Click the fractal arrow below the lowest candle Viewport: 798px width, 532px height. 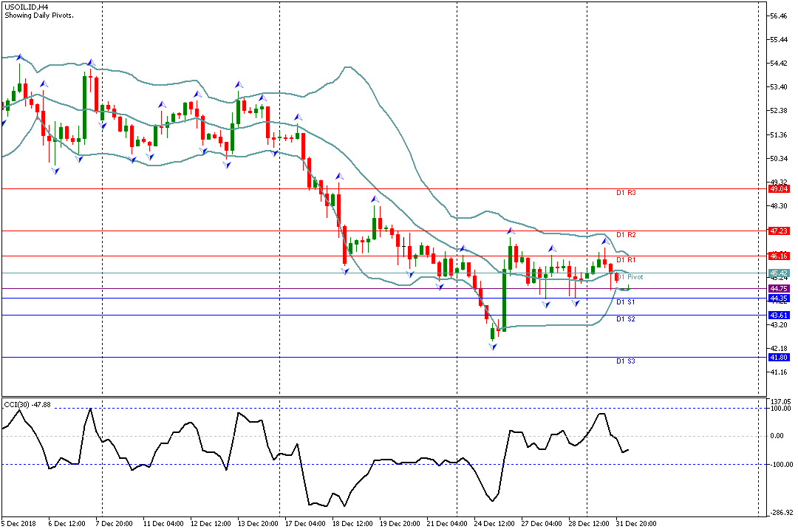[x=492, y=346]
